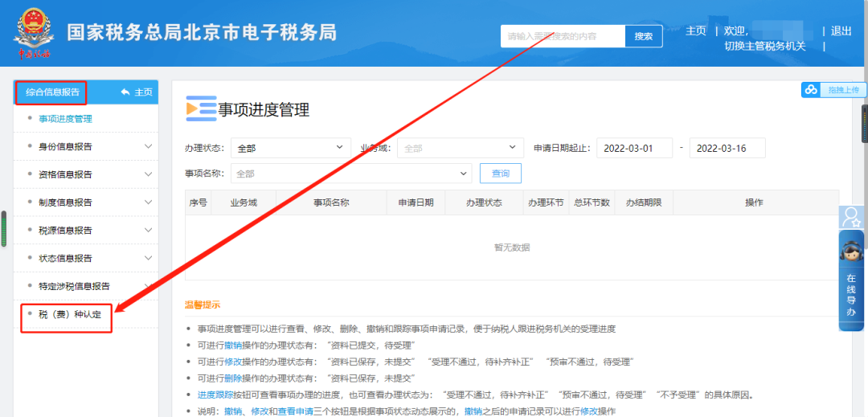Click the 办结期限 column header
The image size is (868, 417).
pyautogui.click(x=644, y=202)
